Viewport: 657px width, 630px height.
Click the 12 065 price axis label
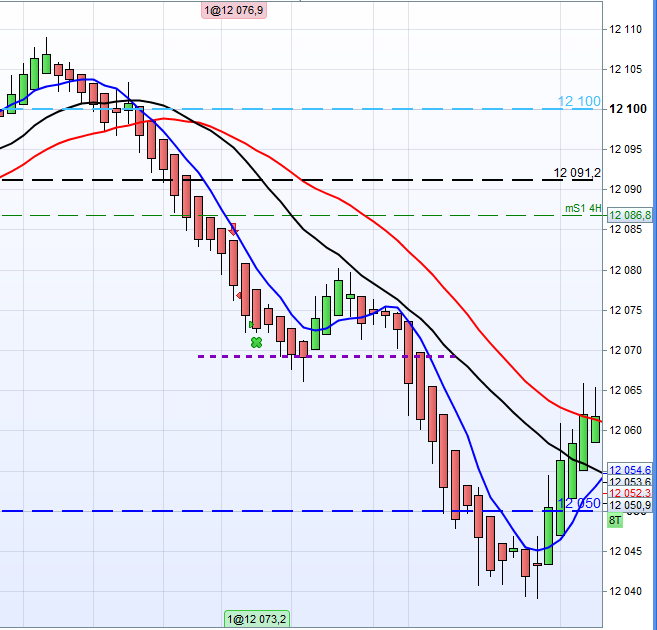click(625, 390)
